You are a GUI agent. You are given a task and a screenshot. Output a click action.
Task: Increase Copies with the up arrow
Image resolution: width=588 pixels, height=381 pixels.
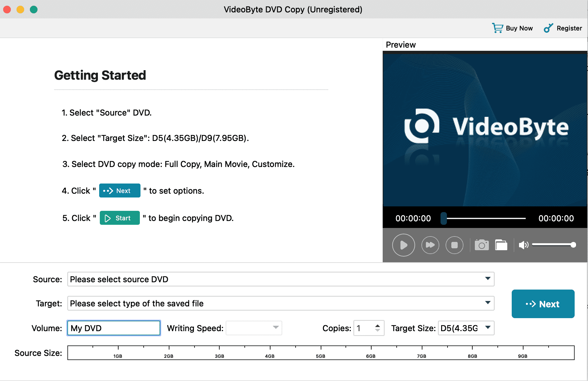point(378,325)
